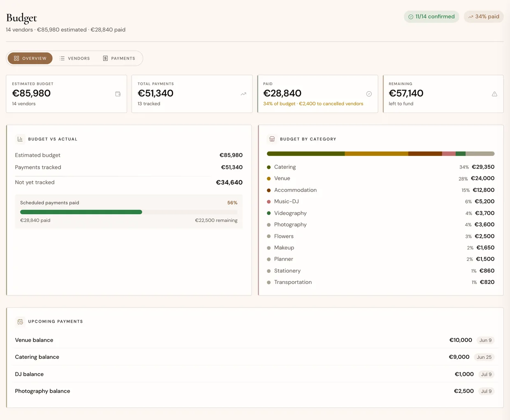Click the bar chart icon beside Budget vs Actual

[20, 139]
